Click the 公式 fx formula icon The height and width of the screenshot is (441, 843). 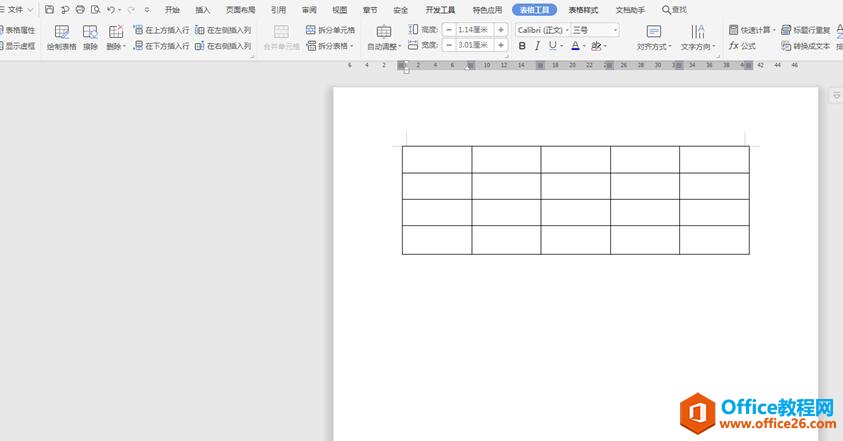[x=742, y=46]
